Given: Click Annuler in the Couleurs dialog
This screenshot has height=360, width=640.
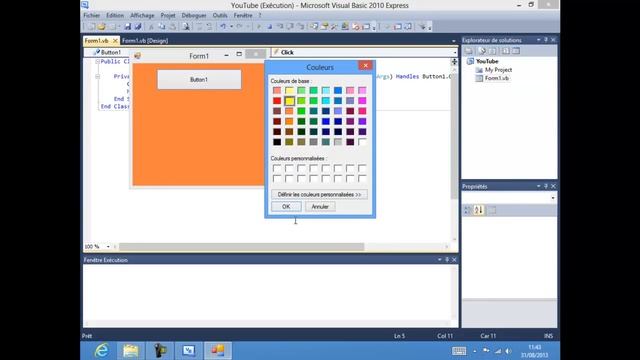Looking at the screenshot, I should 320,207.
